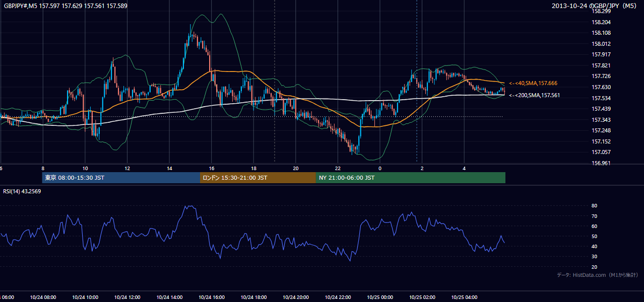644x302 pixels.
Task: Select the Tokyo 08:00-15:30 JST session bar
Action: click(x=121, y=178)
